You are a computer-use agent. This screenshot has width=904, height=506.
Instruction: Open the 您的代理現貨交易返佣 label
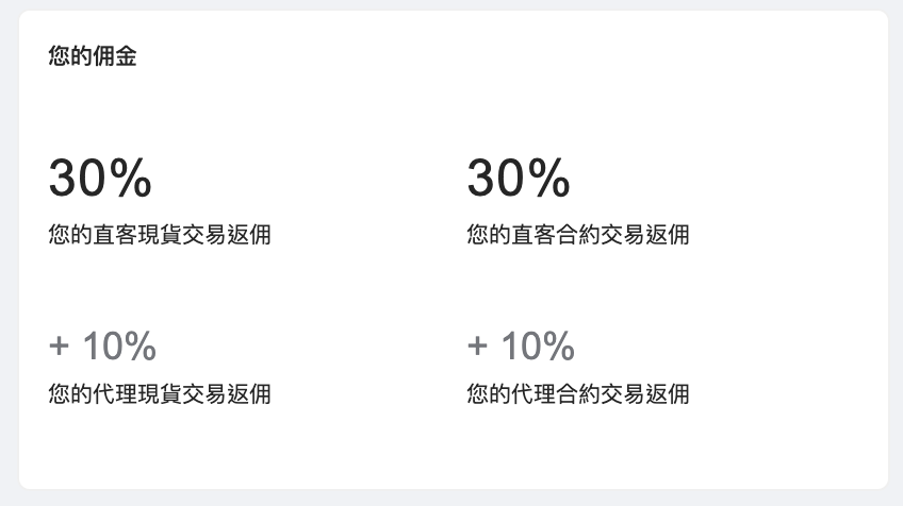coord(159,394)
